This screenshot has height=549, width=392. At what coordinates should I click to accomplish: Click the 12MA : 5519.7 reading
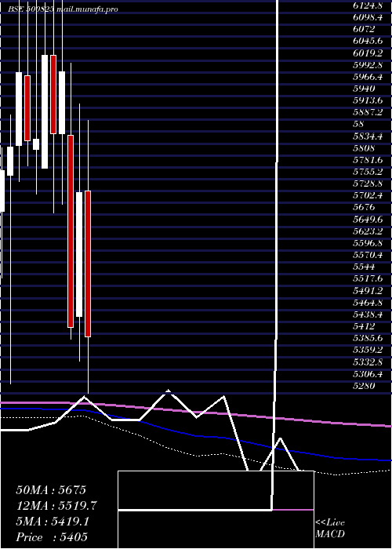coord(56,506)
